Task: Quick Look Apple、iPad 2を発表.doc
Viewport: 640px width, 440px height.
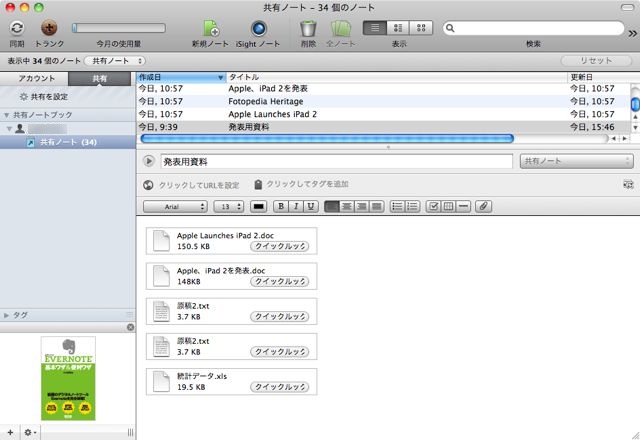Action: click(x=280, y=282)
